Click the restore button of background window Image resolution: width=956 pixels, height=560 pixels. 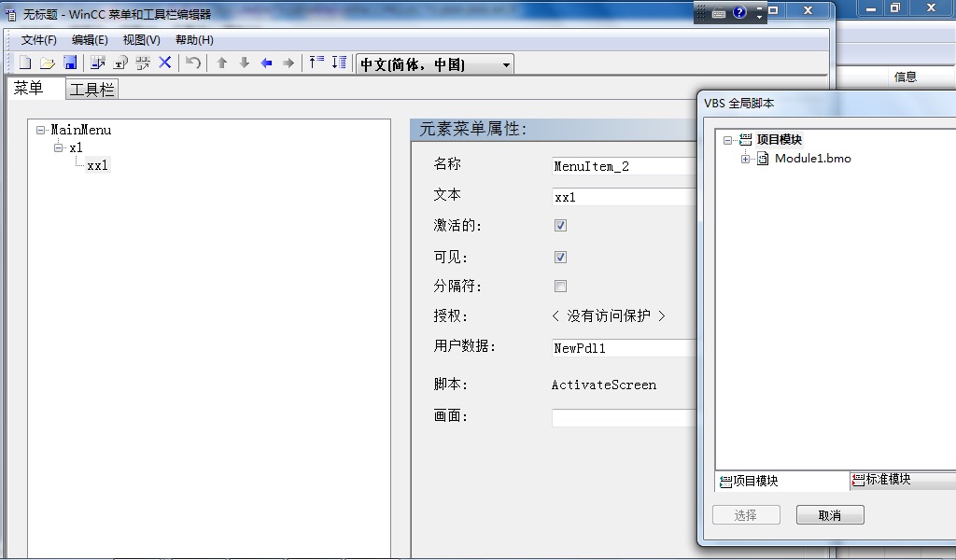[894, 8]
